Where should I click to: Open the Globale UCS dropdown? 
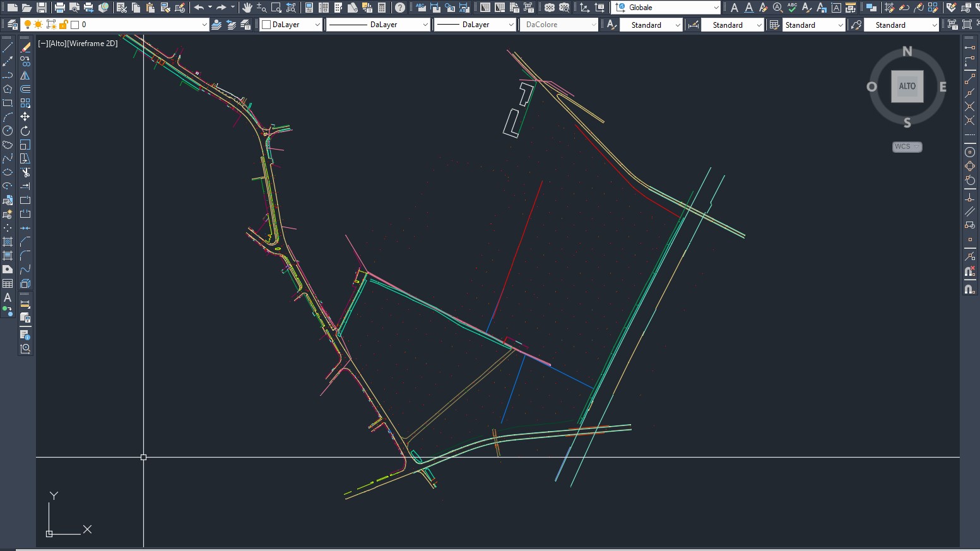[x=716, y=8]
